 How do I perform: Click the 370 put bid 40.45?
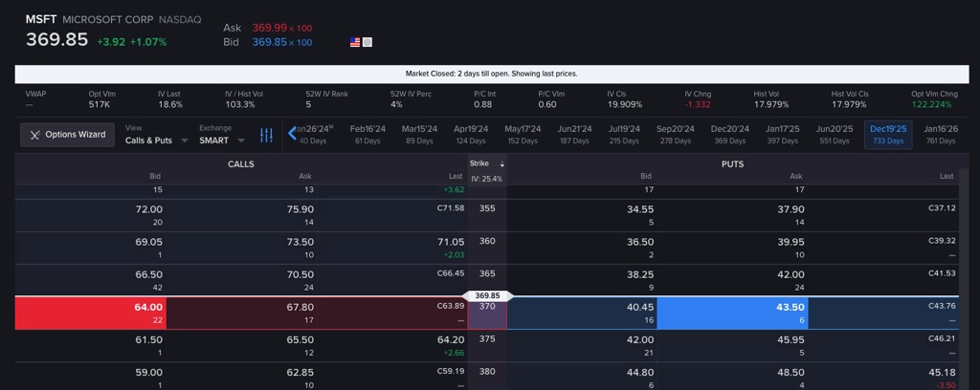[582, 314]
